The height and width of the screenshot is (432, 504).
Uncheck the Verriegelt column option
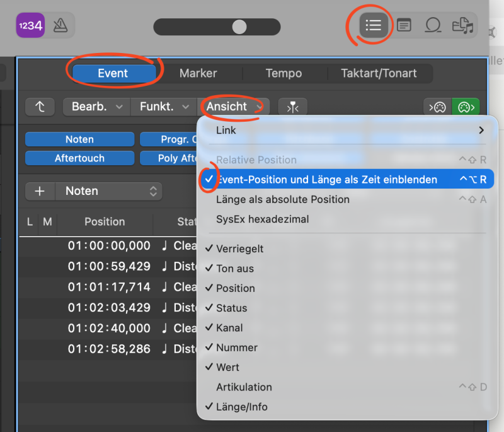(x=240, y=248)
